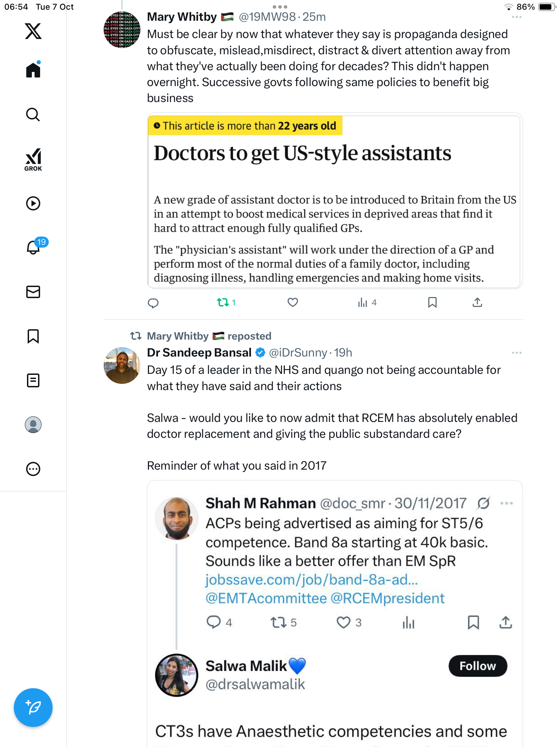Open more options on Dr Sandeep Bansal's post

(516, 353)
